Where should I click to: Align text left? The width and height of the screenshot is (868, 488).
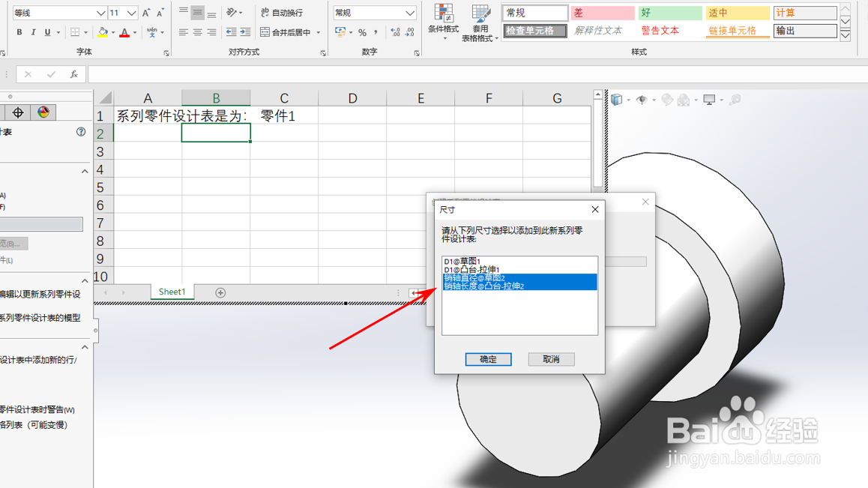pyautogui.click(x=183, y=32)
